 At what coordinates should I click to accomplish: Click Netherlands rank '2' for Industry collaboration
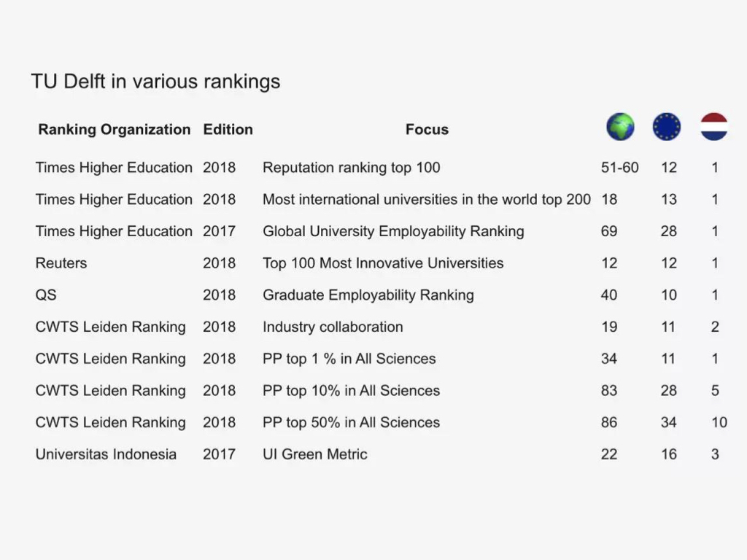coord(715,327)
